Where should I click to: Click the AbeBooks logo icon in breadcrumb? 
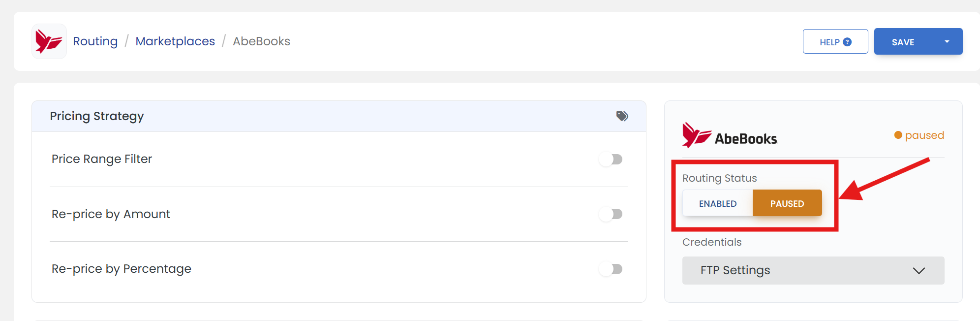pyautogui.click(x=49, y=41)
